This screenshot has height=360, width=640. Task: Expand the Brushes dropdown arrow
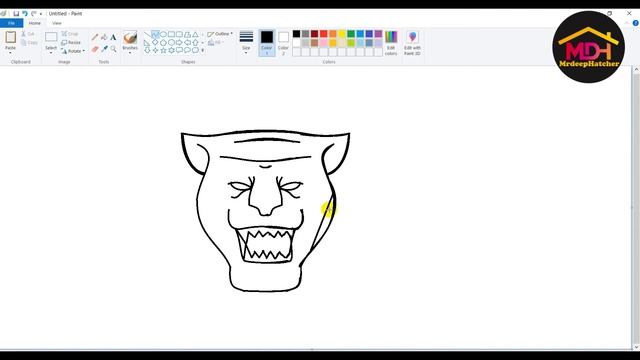click(130, 53)
